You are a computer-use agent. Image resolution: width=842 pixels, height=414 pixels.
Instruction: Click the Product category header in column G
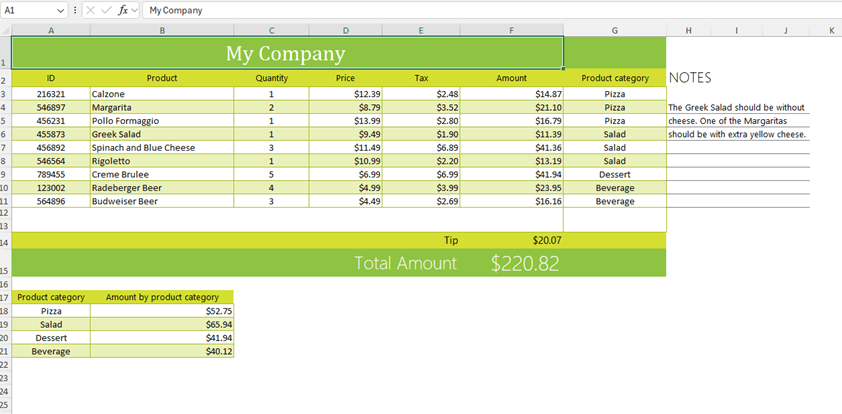coord(615,78)
